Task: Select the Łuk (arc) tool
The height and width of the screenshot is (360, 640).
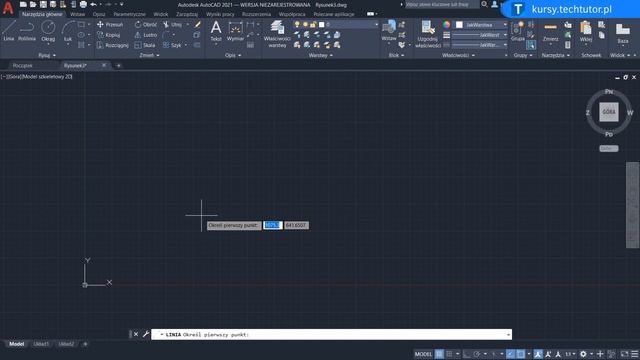Action: [x=68, y=31]
